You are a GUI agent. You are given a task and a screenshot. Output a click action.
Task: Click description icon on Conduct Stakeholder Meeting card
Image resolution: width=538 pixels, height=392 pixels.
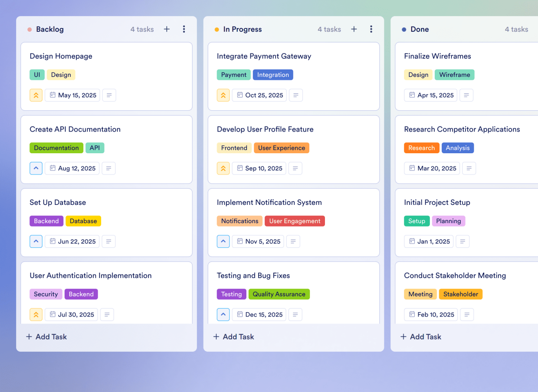467,314
